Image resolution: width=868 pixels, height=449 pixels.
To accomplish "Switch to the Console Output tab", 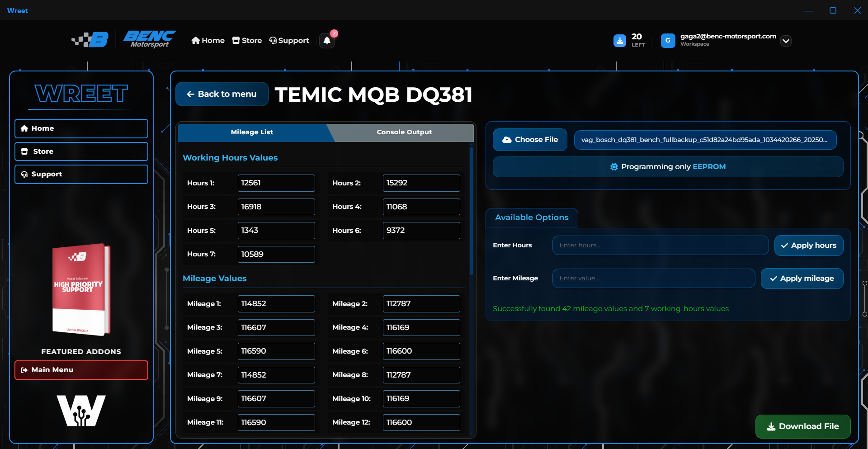I will point(404,132).
